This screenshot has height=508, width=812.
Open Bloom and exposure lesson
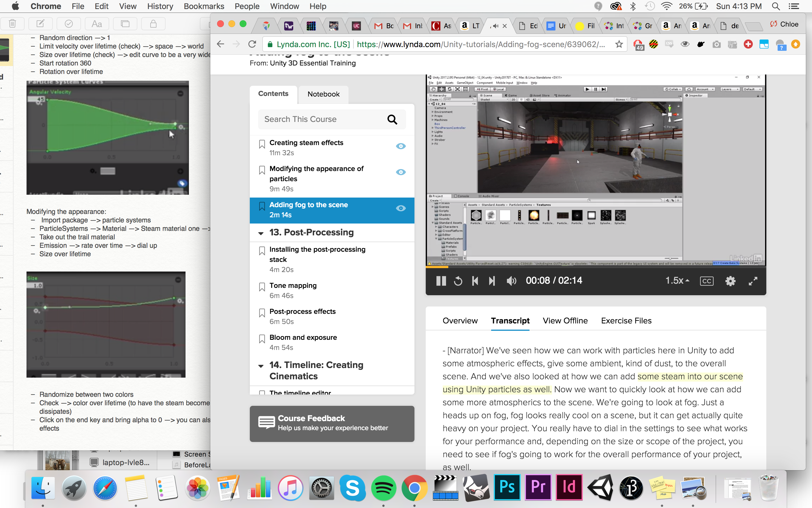point(303,337)
